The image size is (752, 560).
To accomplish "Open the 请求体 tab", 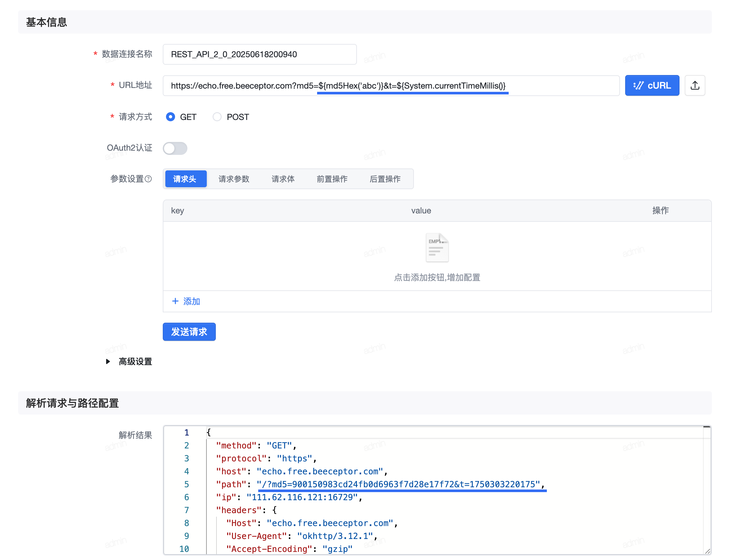I will pyautogui.click(x=282, y=179).
